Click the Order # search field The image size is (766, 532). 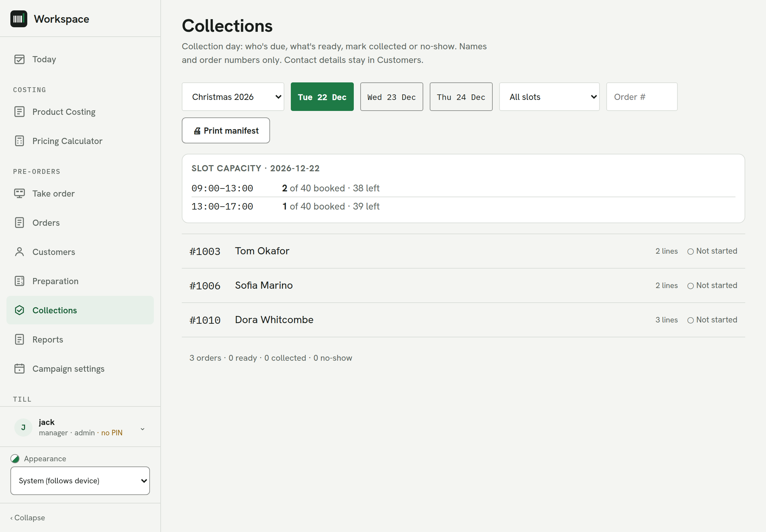642,97
